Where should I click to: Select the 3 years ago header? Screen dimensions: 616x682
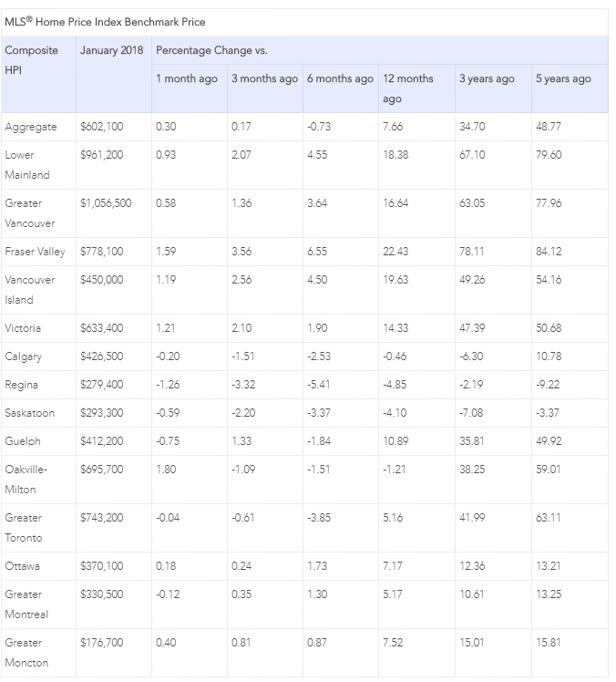click(487, 78)
